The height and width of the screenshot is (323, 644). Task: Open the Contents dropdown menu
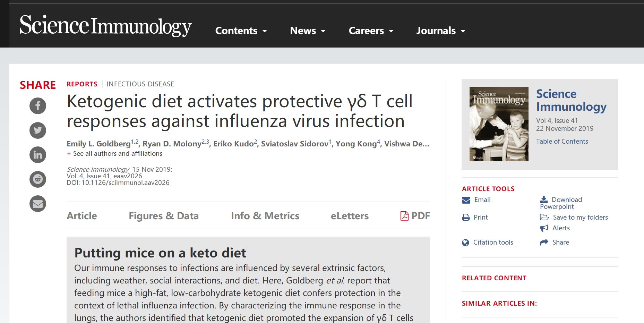(x=241, y=31)
